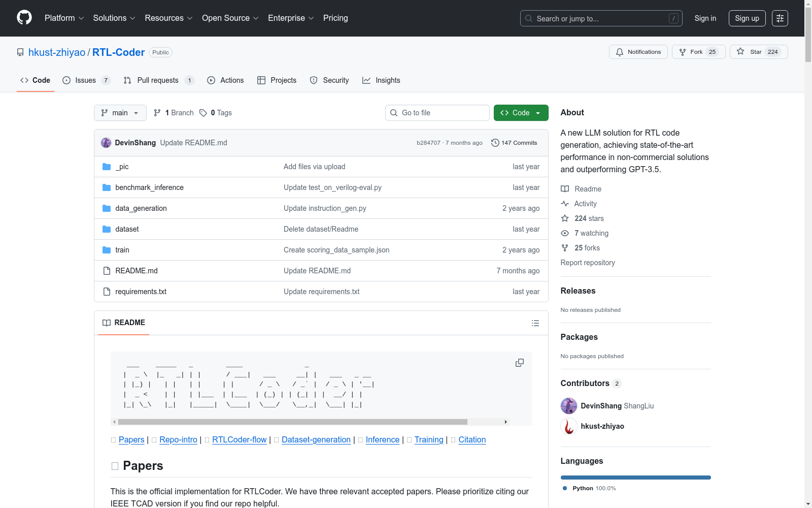Viewport: 812px width, 508px height.
Task: Expand the Resources menu
Action: pos(169,18)
